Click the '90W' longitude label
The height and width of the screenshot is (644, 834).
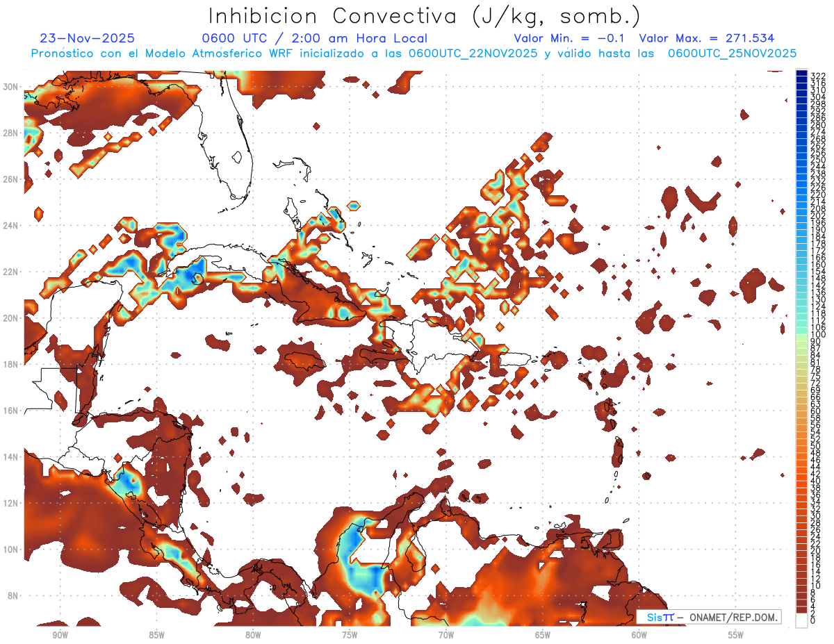[60, 635]
